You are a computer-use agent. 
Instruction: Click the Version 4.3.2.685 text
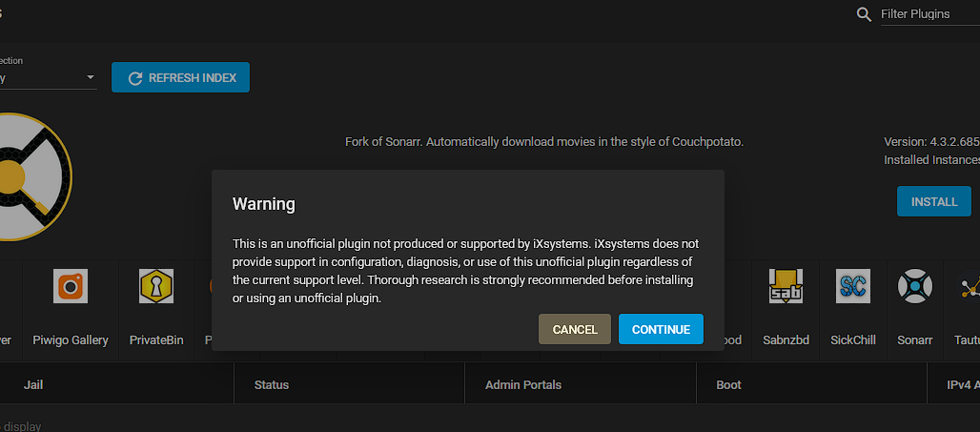coord(932,141)
